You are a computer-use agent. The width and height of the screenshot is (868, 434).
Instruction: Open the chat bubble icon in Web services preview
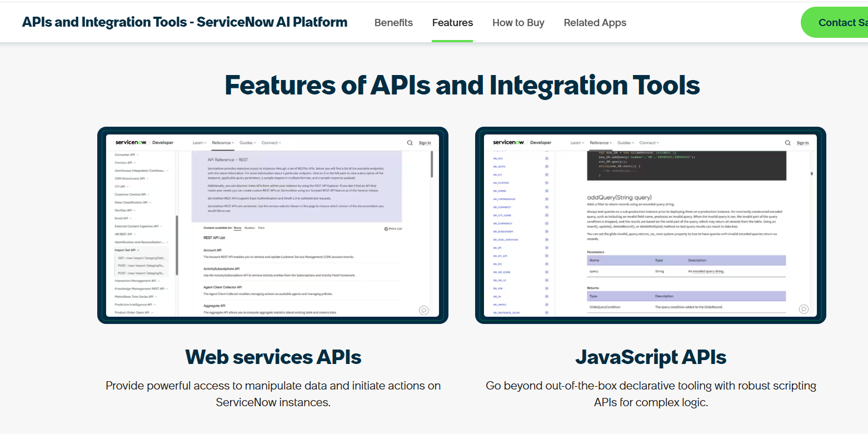(x=424, y=310)
